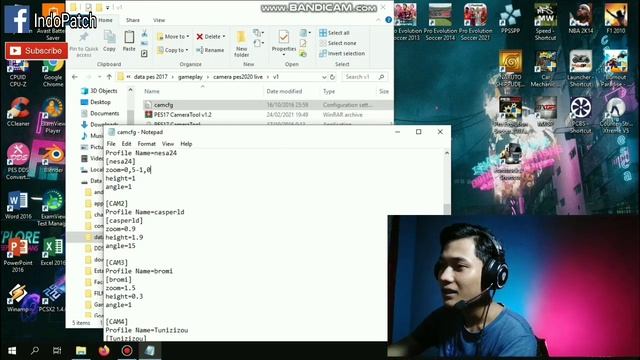This screenshot has height=360, width=640.
Task: Click the Bandicam record taskbar icon
Action: [x=127, y=351]
